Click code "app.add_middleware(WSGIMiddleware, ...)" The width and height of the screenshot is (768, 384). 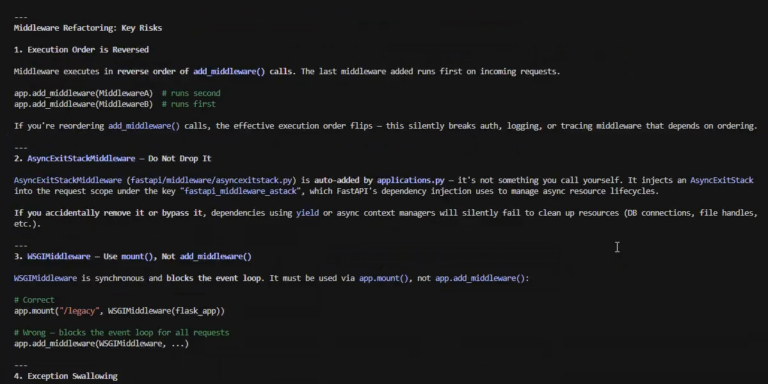tap(101, 343)
